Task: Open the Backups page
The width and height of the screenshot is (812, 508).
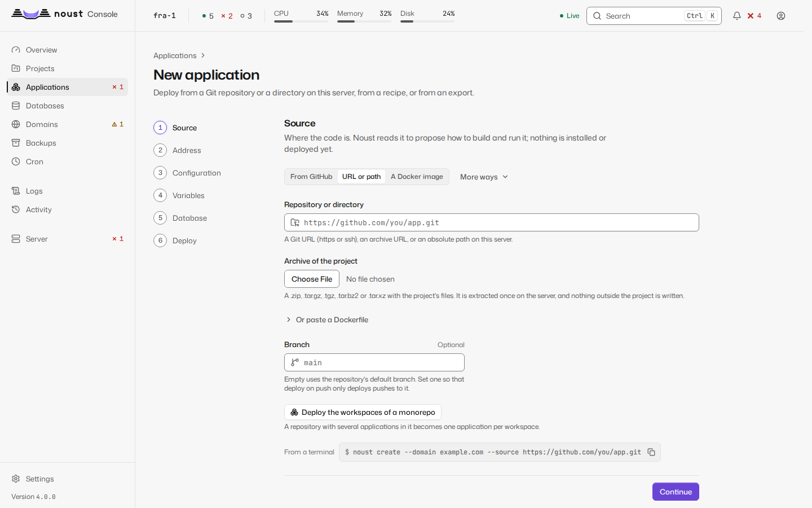Action: [67, 143]
